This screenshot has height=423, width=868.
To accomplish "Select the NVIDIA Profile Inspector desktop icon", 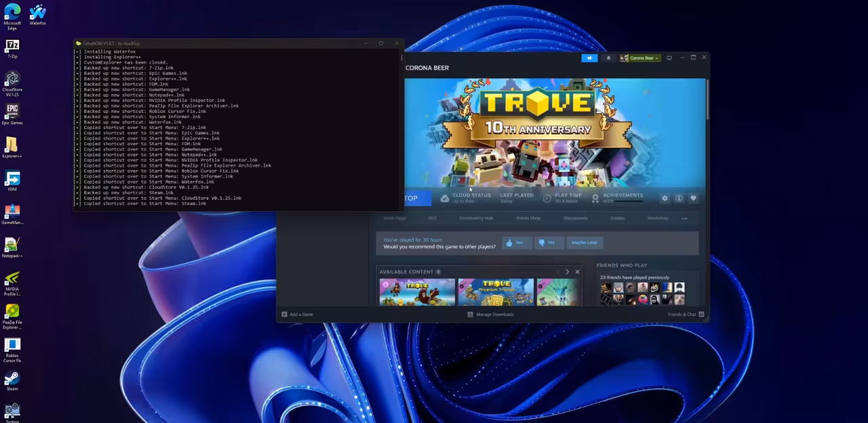I will click(12, 284).
